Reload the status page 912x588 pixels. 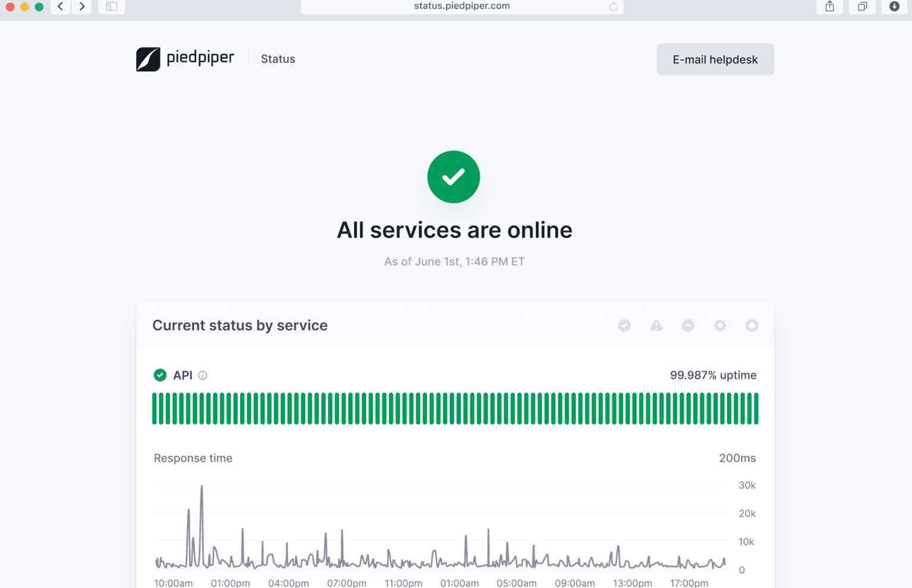[x=612, y=6]
